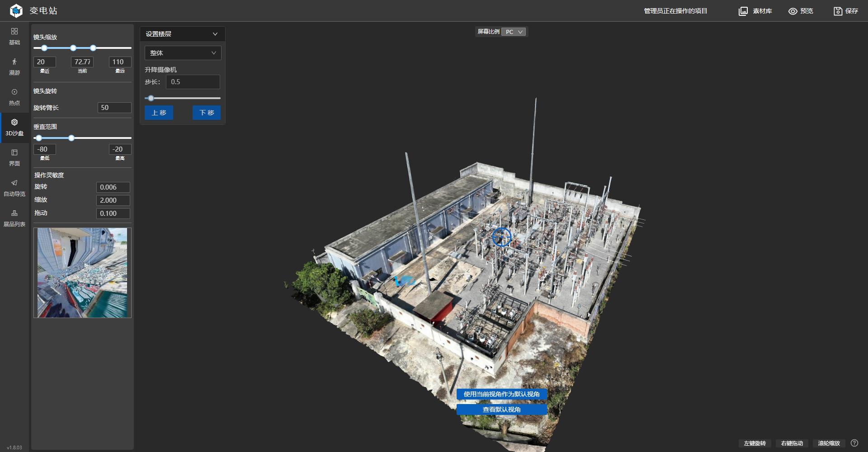868x452 pixels.
Task: Click the 旋转臂长 input field
Action: click(x=114, y=108)
